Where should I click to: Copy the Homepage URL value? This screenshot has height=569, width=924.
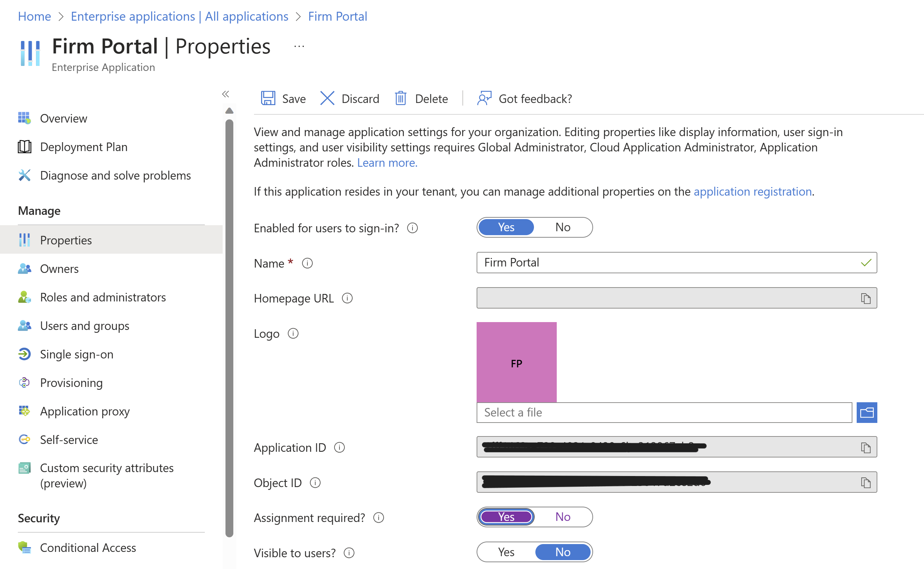pos(866,299)
